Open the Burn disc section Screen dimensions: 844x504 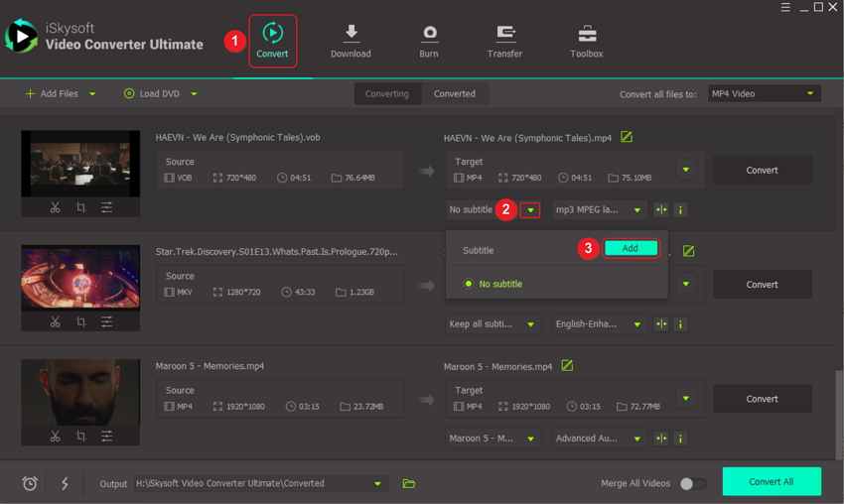(x=429, y=41)
